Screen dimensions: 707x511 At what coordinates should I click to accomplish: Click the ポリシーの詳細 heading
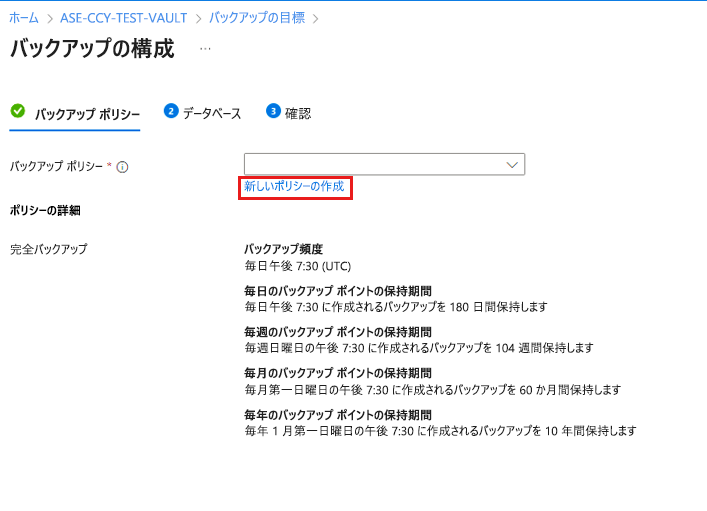coord(44,210)
